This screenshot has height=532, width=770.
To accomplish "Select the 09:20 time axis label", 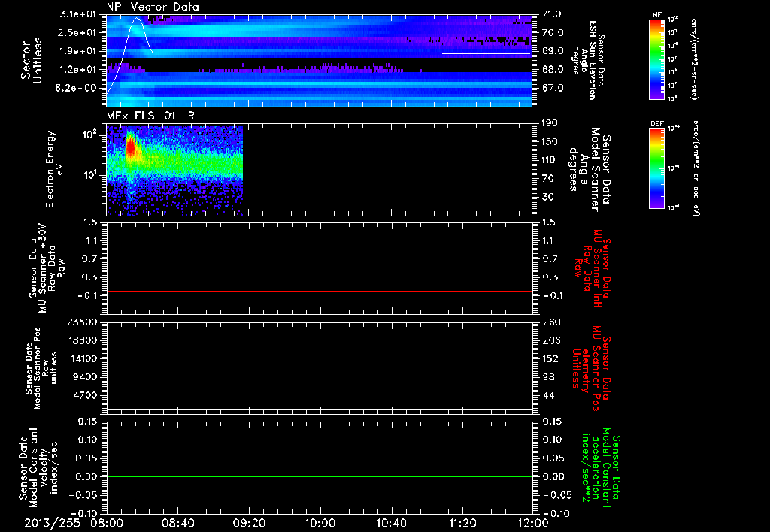I will pos(249,522).
